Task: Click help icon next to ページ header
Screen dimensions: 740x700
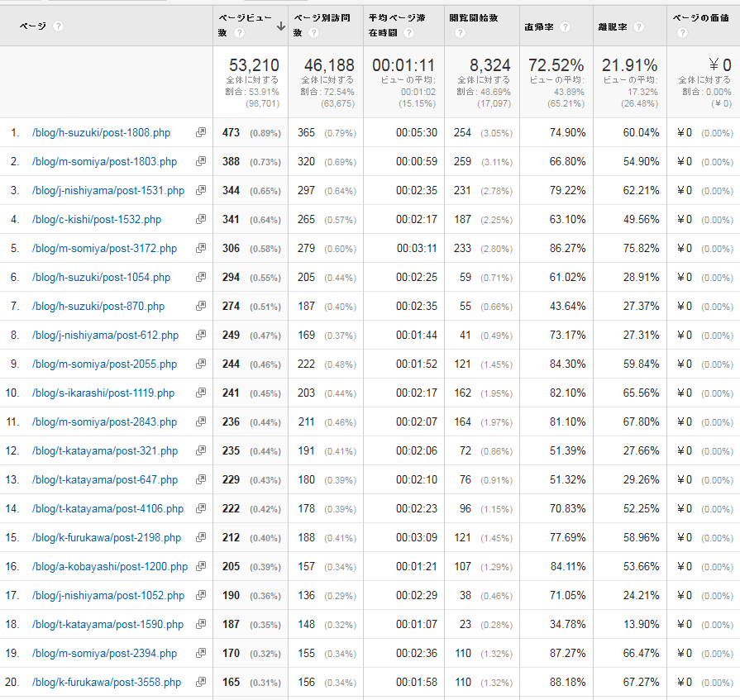Action: pyautogui.click(x=58, y=26)
